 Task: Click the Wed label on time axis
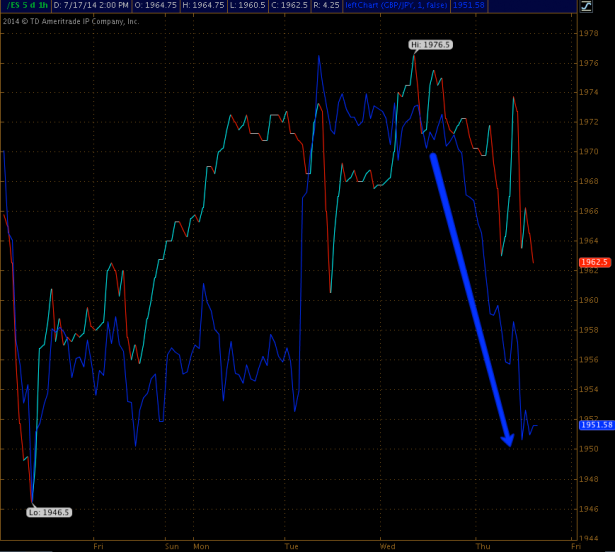[388, 547]
